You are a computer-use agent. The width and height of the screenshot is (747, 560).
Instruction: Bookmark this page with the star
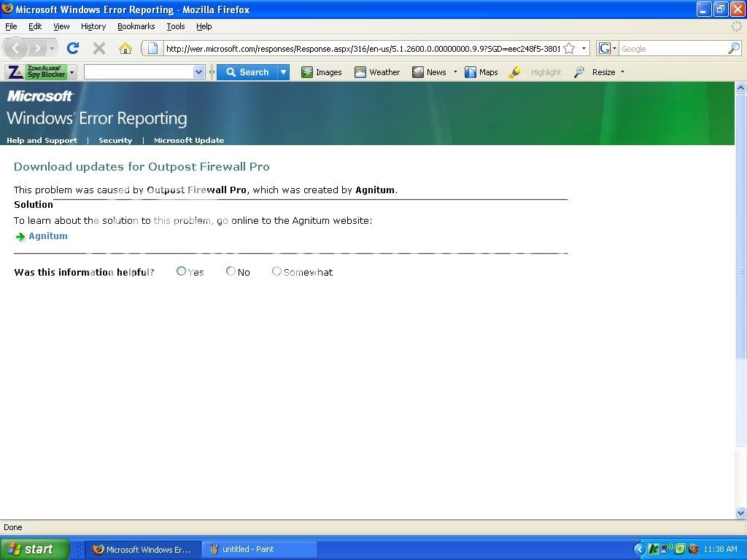(569, 48)
